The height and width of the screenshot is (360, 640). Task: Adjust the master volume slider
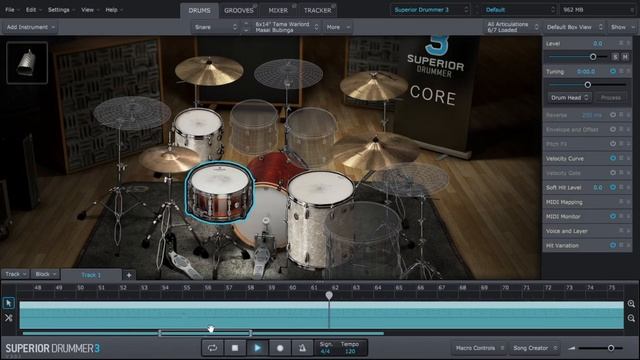pyautogui.click(x=611, y=348)
